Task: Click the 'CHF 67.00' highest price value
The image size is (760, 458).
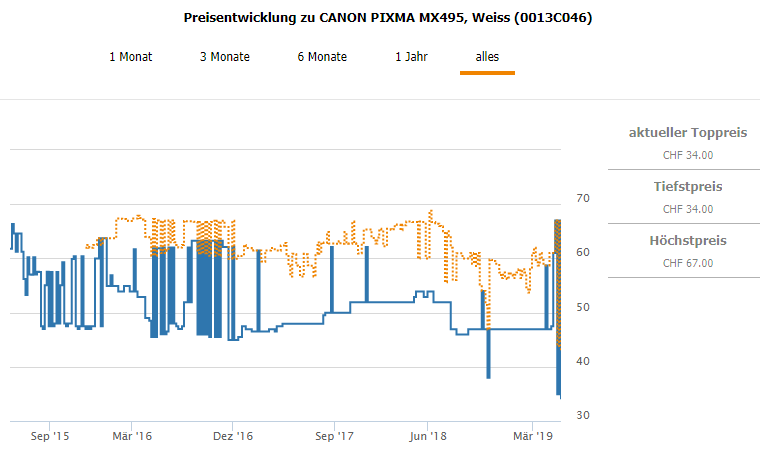Action: pos(688,263)
